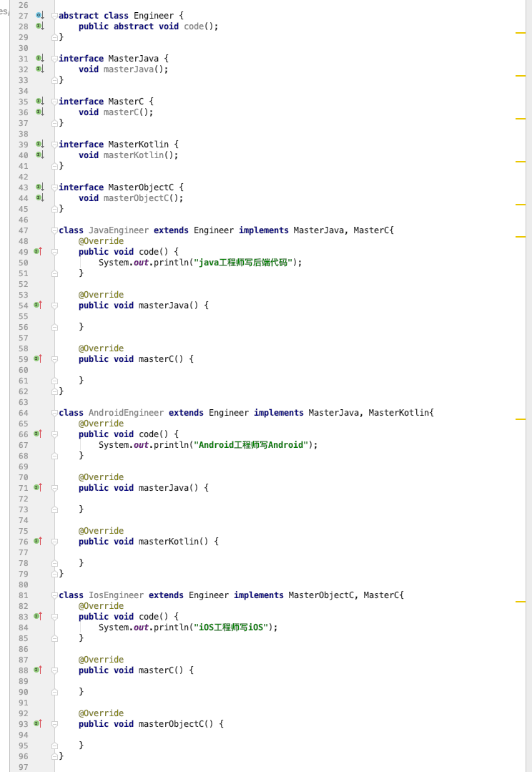The height and width of the screenshot is (772, 532).
Task: Click the gutter icon beside interface MasterJava
Action: click(39, 58)
